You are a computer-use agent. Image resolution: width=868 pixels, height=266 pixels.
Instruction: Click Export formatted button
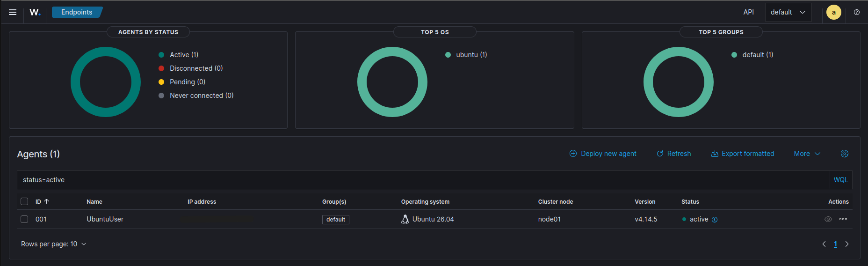(x=743, y=154)
